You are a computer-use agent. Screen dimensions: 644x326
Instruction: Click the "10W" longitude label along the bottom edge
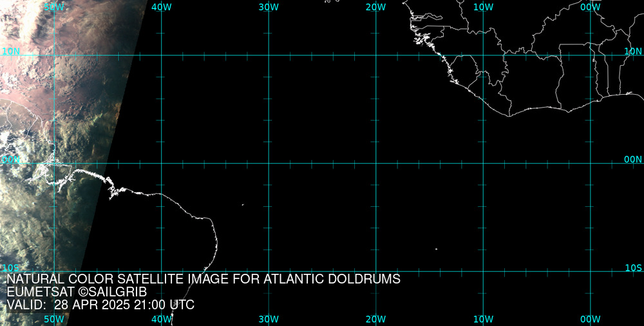(484, 319)
